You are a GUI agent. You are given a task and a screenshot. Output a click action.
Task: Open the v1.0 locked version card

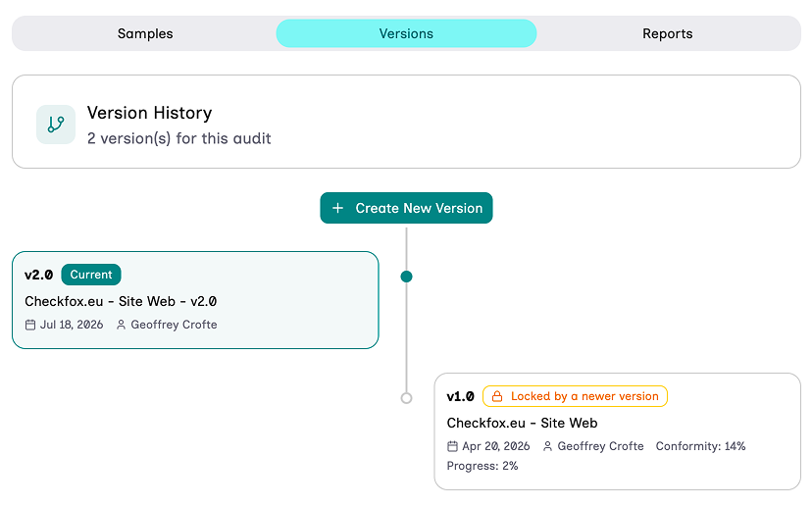pyautogui.click(x=617, y=431)
